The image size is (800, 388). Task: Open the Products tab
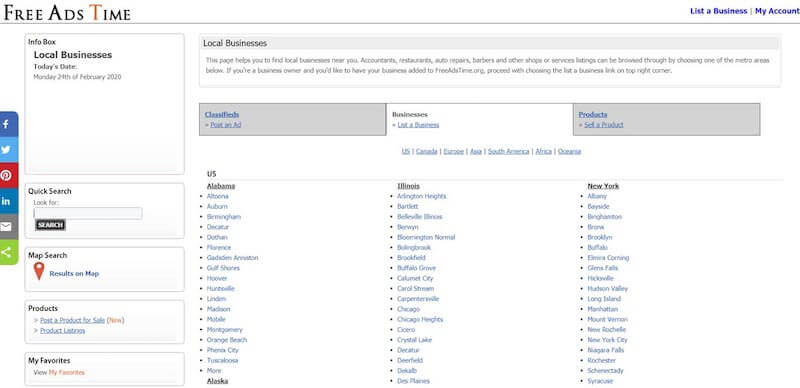pyautogui.click(x=593, y=114)
